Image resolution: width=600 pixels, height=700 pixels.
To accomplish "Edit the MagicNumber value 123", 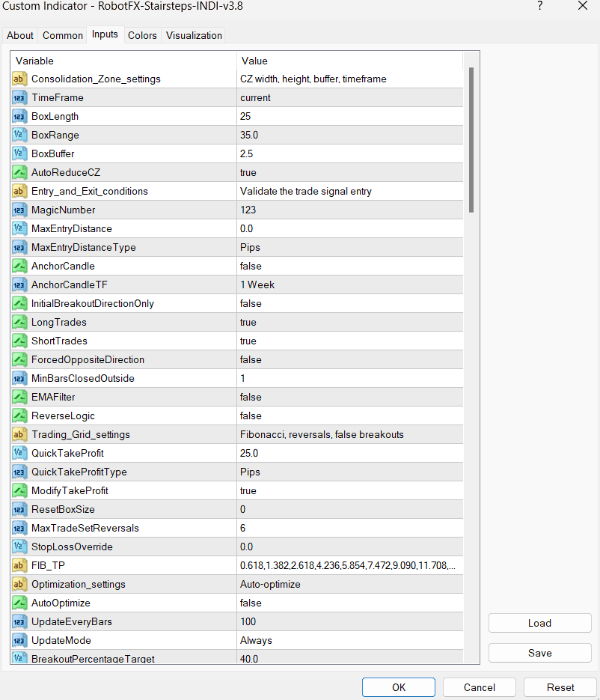I will pyautogui.click(x=350, y=210).
